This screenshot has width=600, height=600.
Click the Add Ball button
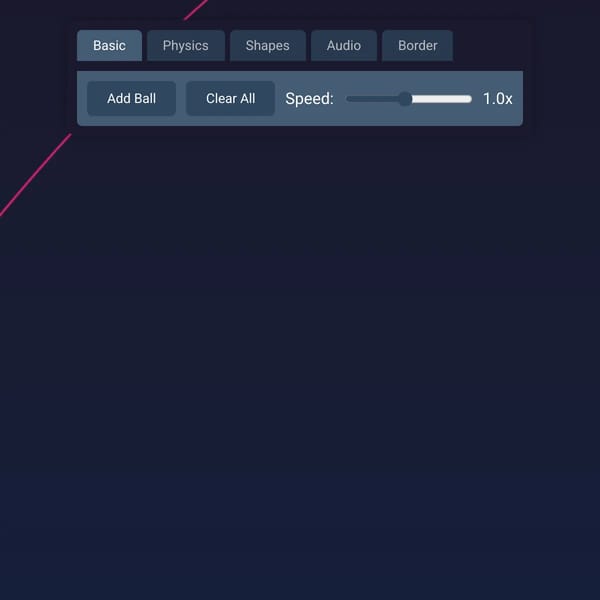(131, 98)
